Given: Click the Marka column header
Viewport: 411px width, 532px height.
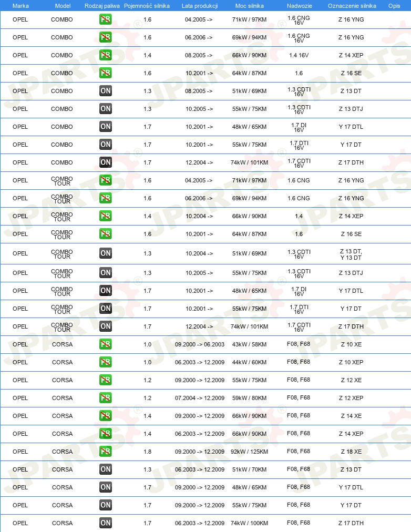Looking at the screenshot, I should tap(20, 6).
